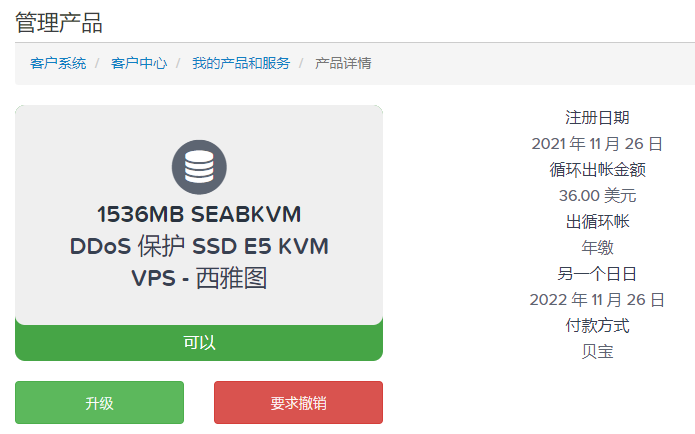Click the red 要求撤销 button
The height and width of the screenshot is (434, 695).
298,403
